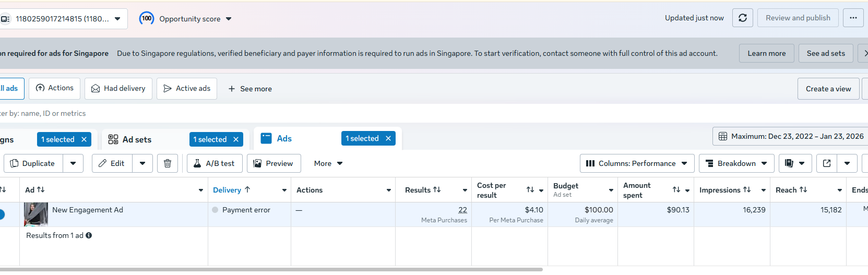Click the refresh data icon

coord(742,18)
